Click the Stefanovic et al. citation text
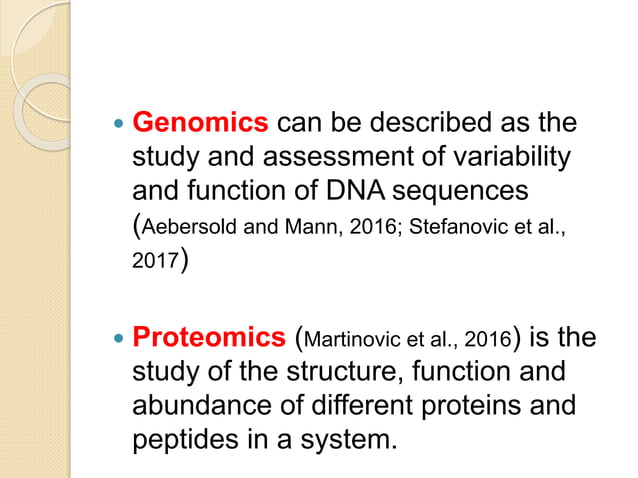The image size is (638, 478). point(487,226)
